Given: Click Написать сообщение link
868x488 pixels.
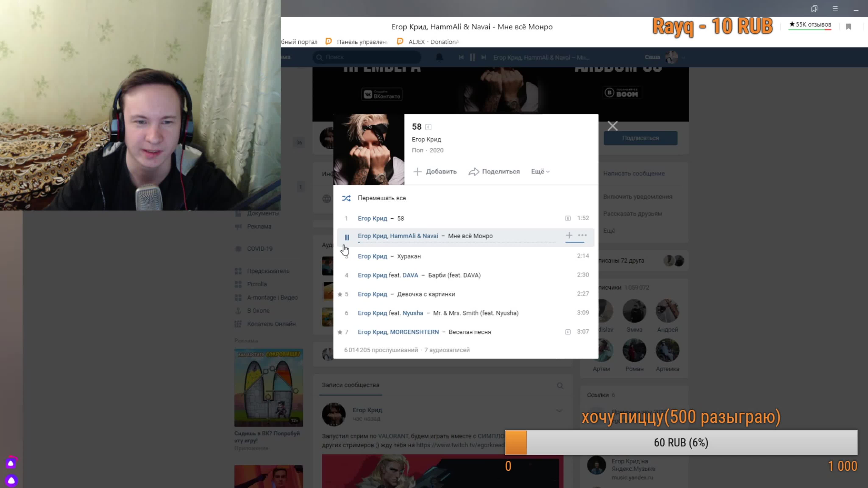Looking at the screenshot, I should (x=633, y=173).
